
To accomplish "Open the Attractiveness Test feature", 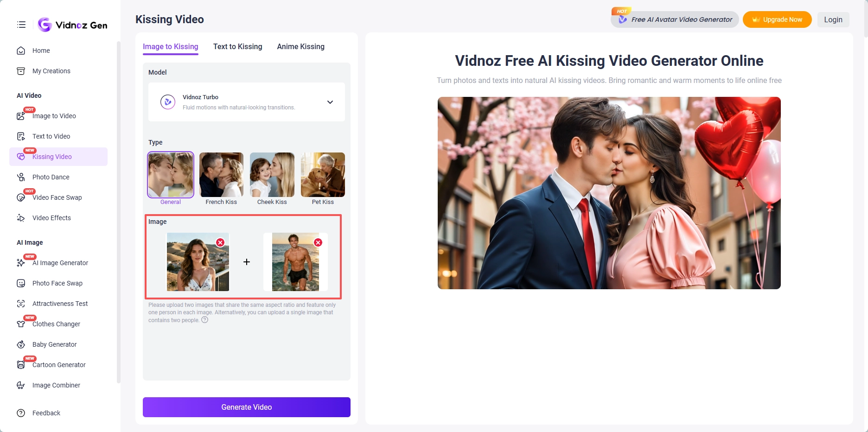I will [60, 304].
